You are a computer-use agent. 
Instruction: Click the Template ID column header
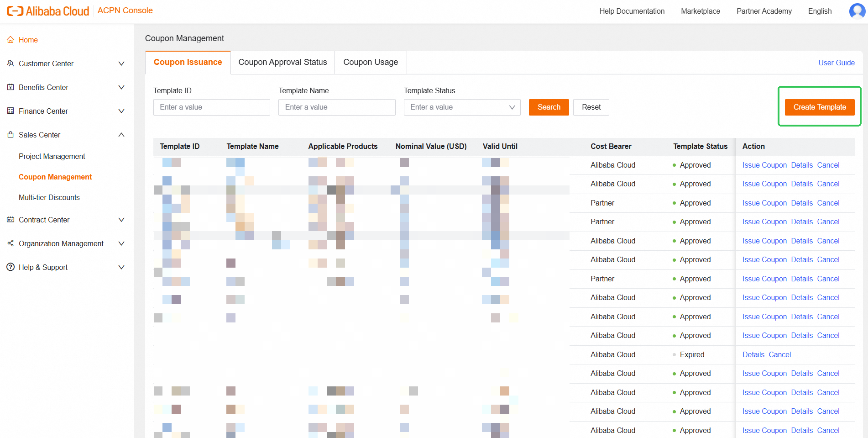180,146
